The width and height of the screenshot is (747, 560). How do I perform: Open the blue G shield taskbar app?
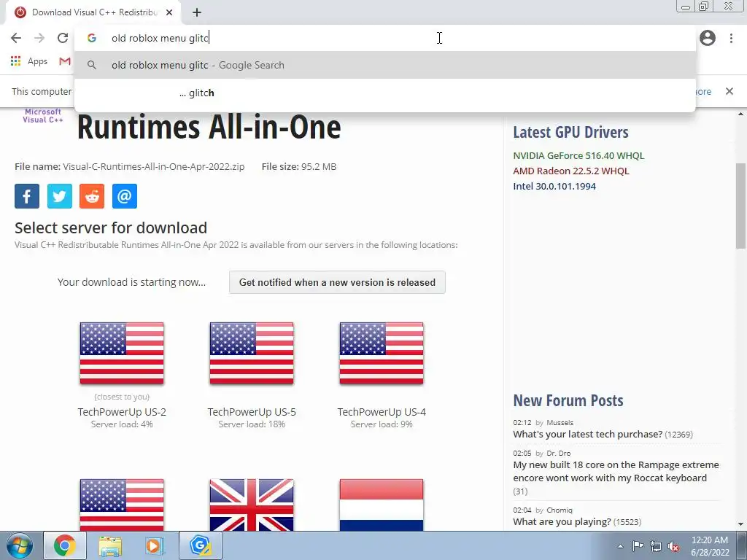pyautogui.click(x=201, y=545)
